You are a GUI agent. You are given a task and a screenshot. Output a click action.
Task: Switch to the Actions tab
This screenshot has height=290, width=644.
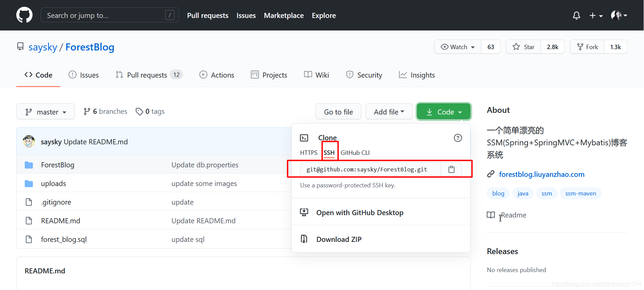point(217,75)
